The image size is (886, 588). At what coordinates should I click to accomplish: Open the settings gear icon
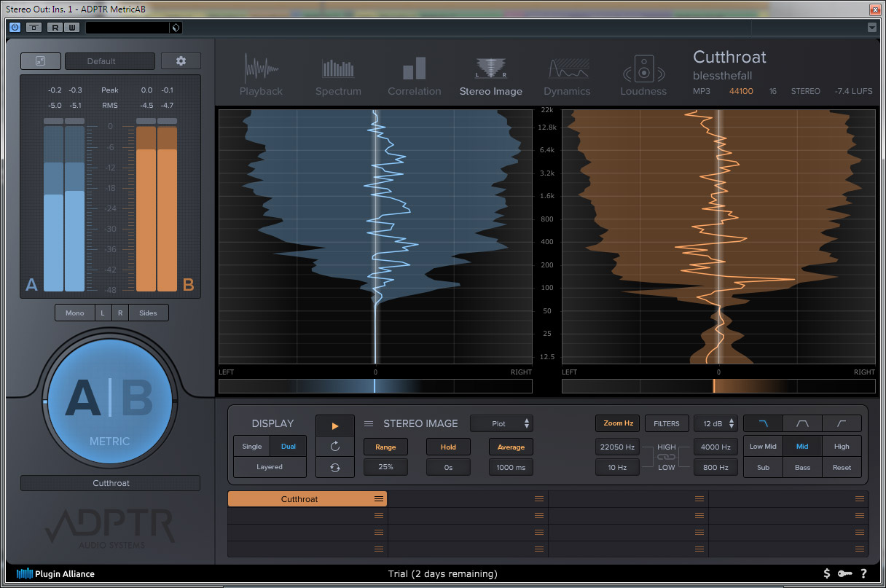tap(181, 61)
